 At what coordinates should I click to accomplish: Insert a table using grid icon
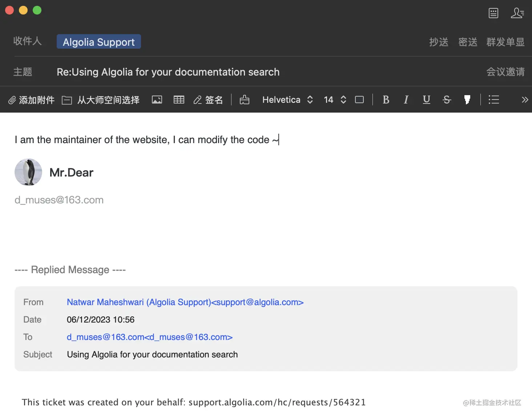[x=179, y=100]
